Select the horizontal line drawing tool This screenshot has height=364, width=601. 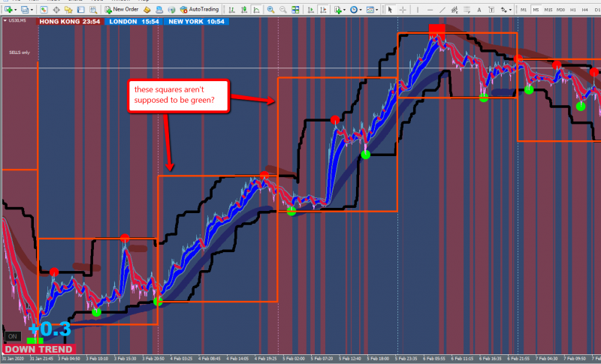(430, 10)
